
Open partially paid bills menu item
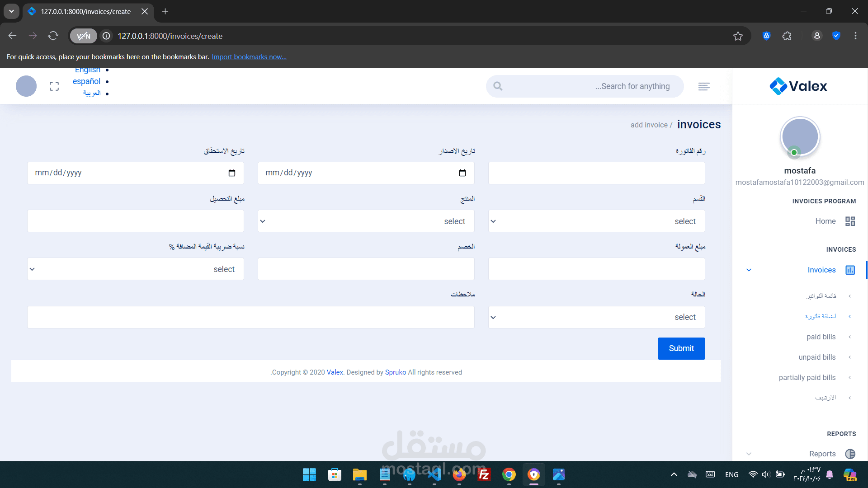point(807,377)
